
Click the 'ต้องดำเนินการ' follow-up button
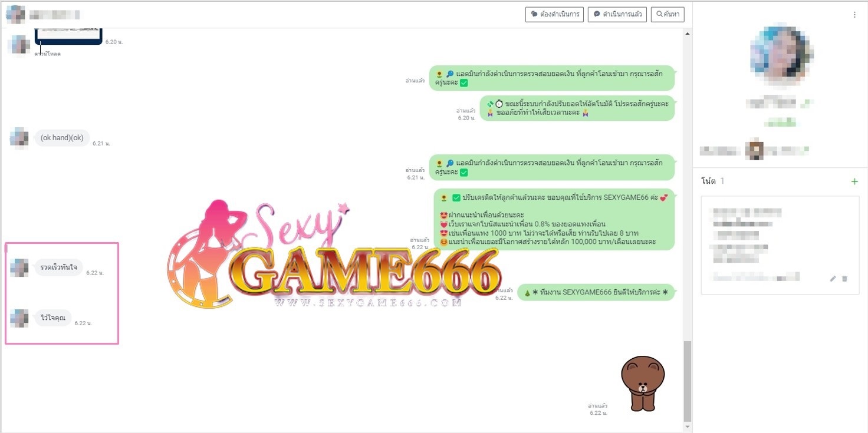coord(554,14)
